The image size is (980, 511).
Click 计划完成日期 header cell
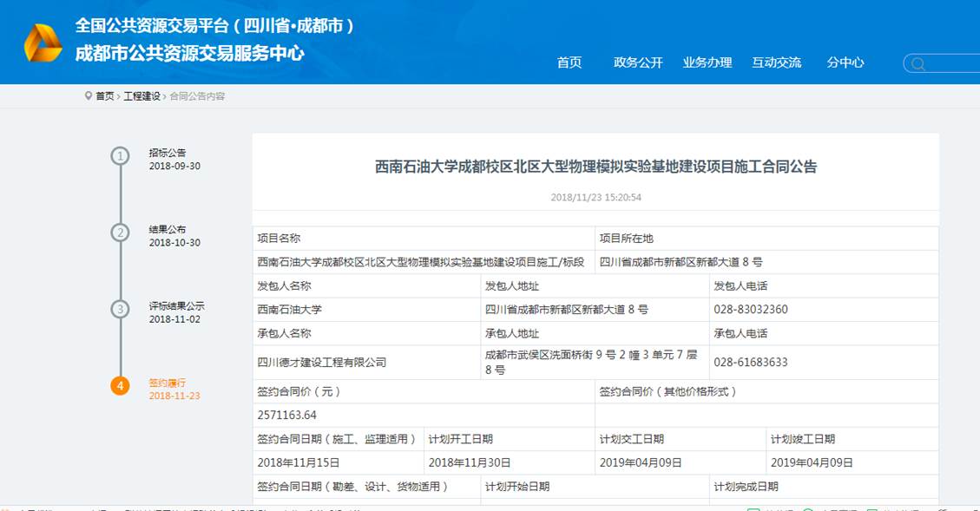825,487
